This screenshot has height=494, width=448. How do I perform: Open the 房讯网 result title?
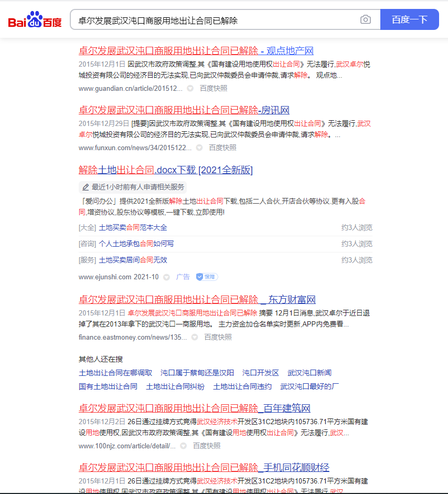(184, 110)
